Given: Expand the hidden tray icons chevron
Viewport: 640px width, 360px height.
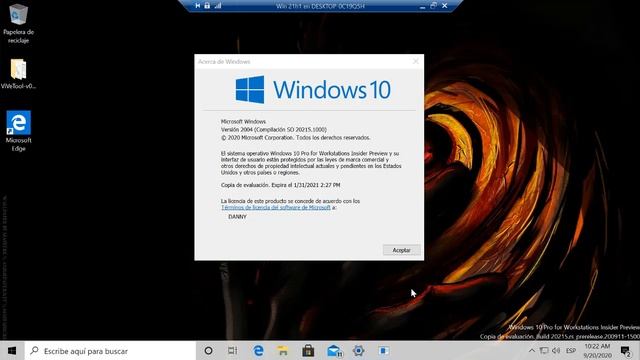Looking at the screenshot, I should 531,351.
